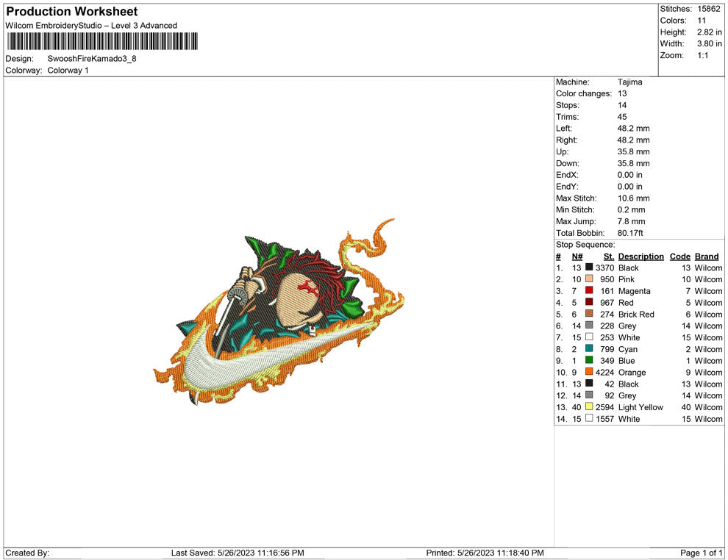The width and height of the screenshot is (728, 560).
Task: Select the Page 1 of 1 indicator
Action: click(701, 553)
